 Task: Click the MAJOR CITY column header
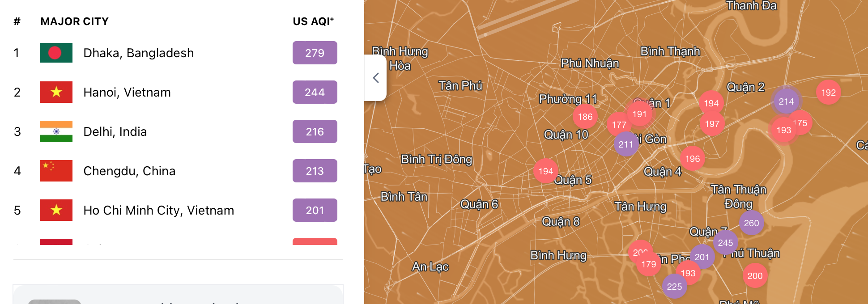point(75,21)
